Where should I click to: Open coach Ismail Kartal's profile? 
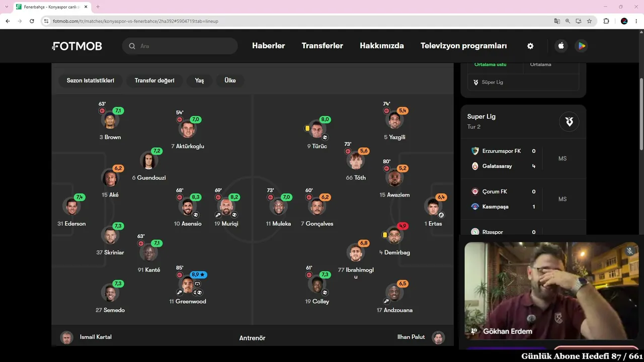pyautogui.click(x=96, y=337)
